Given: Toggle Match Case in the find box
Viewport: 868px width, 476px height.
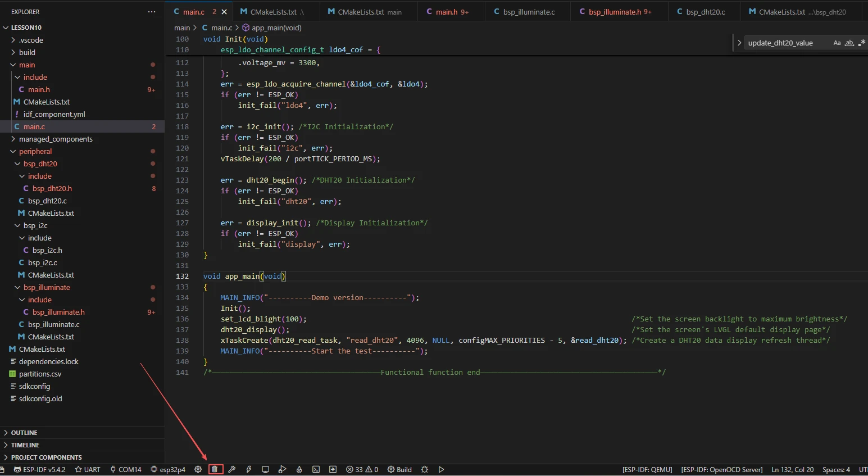Looking at the screenshot, I should [837, 43].
